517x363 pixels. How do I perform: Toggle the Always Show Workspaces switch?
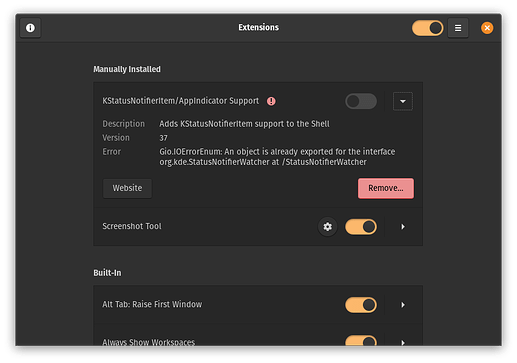361,341
